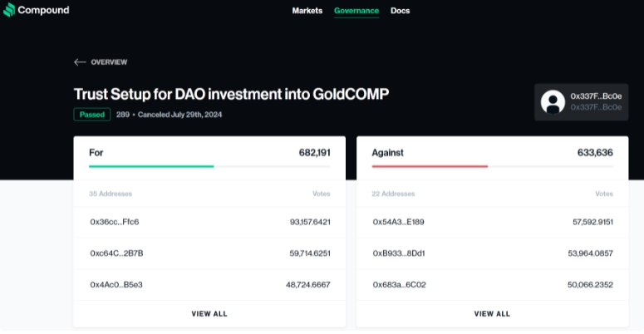Click the vote value 57,592.9151
Viewport: 644px width, 334px height.
click(x=592, y=222)
